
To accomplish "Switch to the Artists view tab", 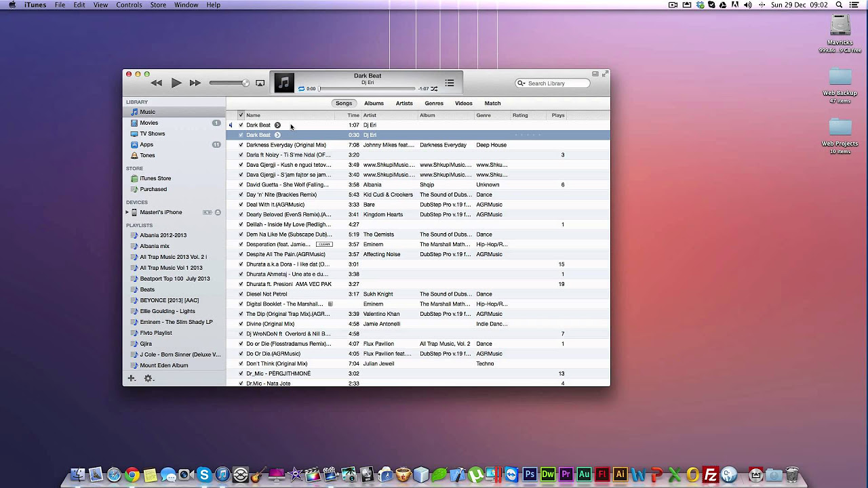I will (x=404, y=103).
